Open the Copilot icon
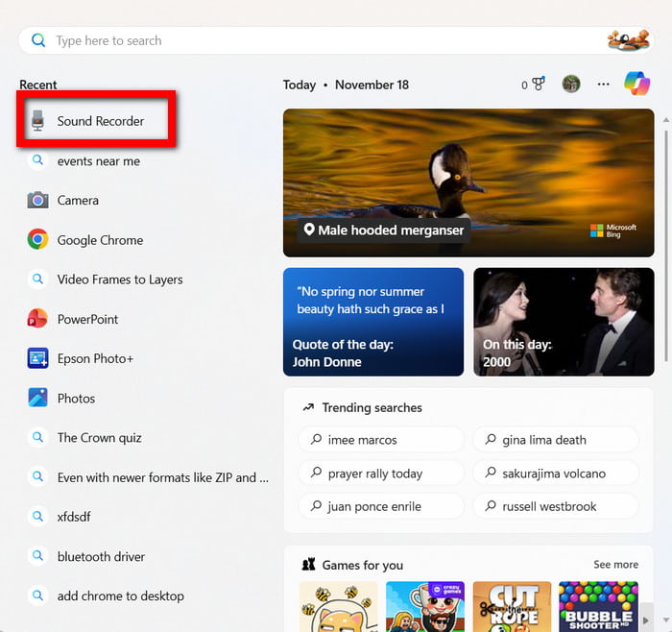The height and width of the screenshot is (632, 672). [x=636, y=85]
